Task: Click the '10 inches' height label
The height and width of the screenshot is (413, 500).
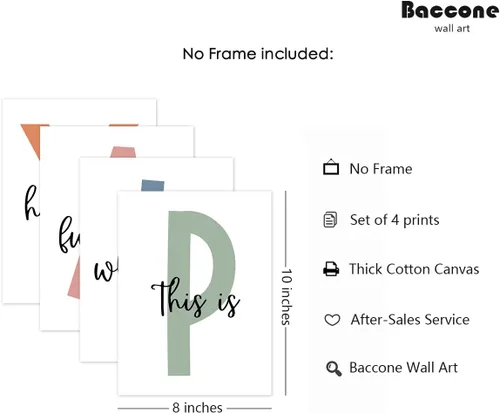Action: click(286, 297)
